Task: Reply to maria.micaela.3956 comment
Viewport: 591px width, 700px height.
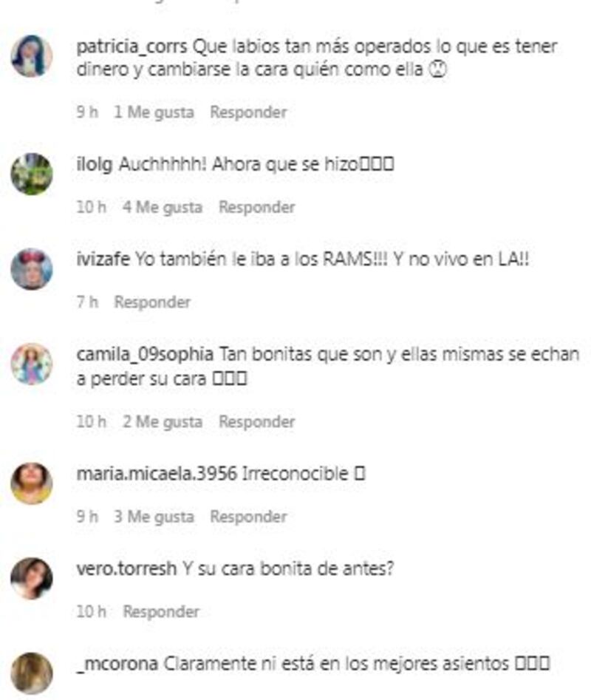Action: (248, 517)
